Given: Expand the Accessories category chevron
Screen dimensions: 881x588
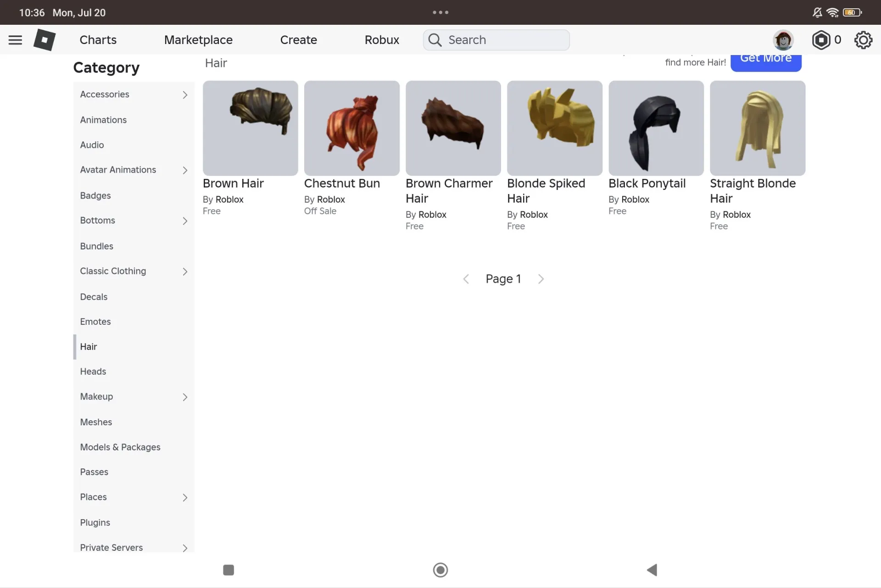Looking at the screenshot, I should pyautogui.click(x=185, y=94).
